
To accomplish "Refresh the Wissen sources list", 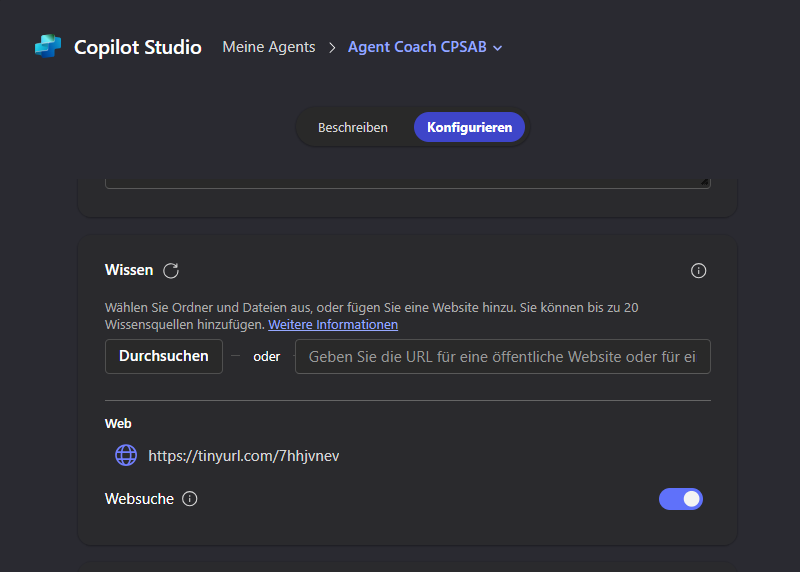I will click(171, 270).
